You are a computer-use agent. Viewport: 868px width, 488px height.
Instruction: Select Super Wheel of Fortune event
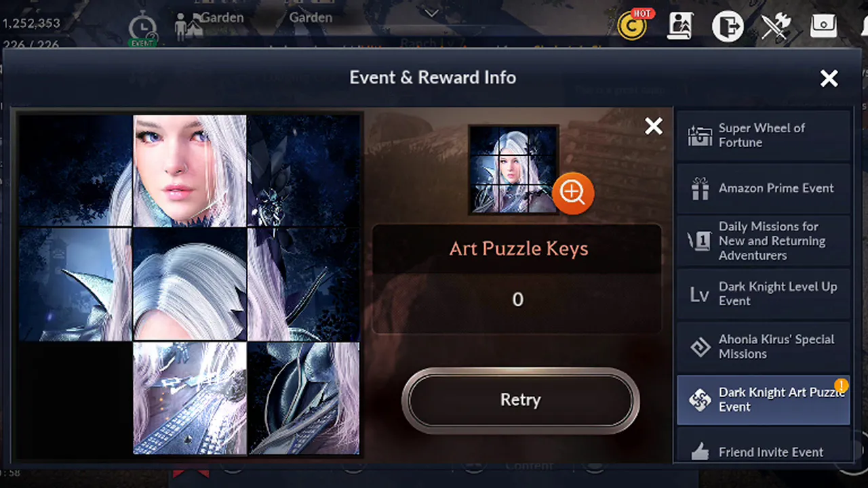pyautogui.click(x=764, y=135)
